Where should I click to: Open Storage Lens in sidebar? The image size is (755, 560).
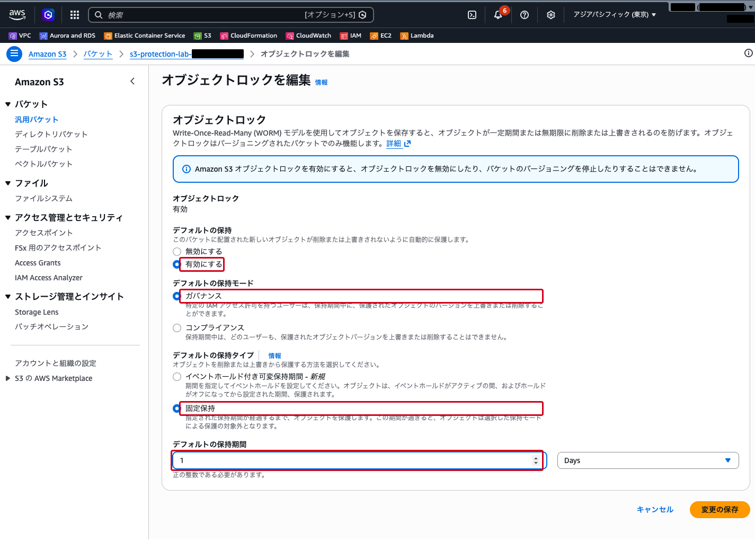pos(37,312)
